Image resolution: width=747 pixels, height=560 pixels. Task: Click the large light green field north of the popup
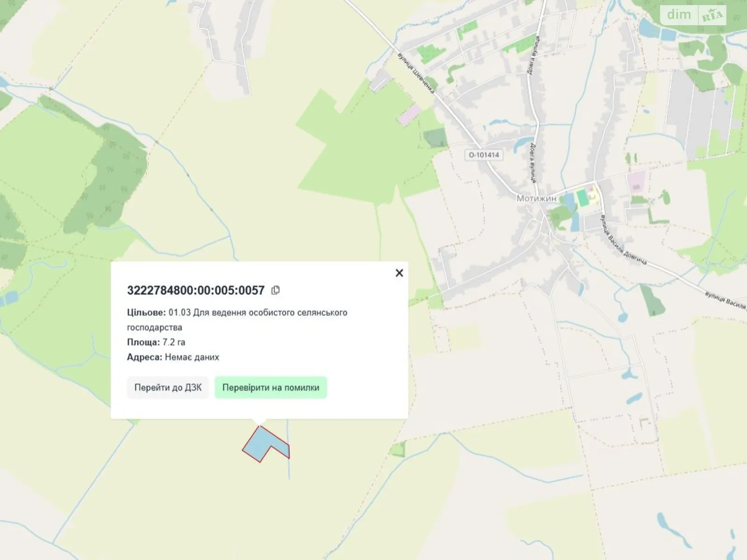click(x=355, y=154)
